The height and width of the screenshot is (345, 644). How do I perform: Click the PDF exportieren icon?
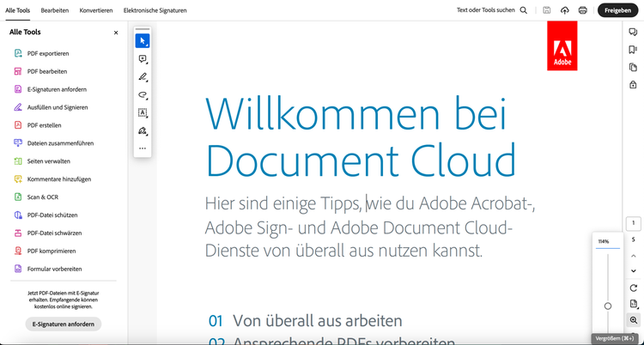coord(18,53)
